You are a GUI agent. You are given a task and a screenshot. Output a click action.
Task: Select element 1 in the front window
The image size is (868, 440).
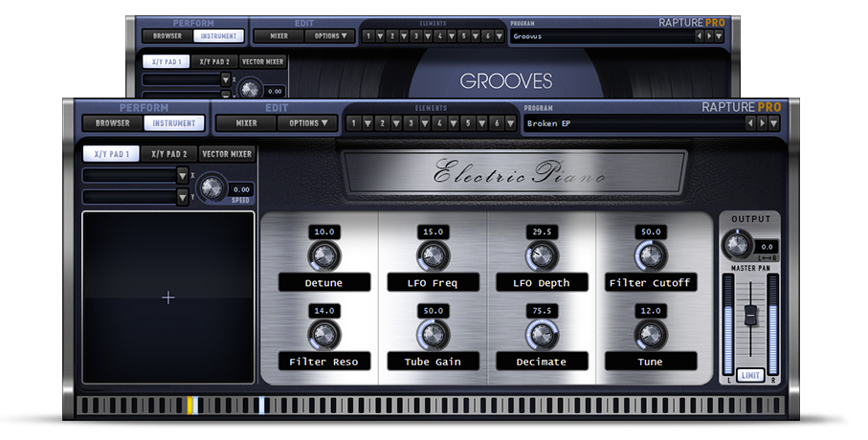point(353,122)
